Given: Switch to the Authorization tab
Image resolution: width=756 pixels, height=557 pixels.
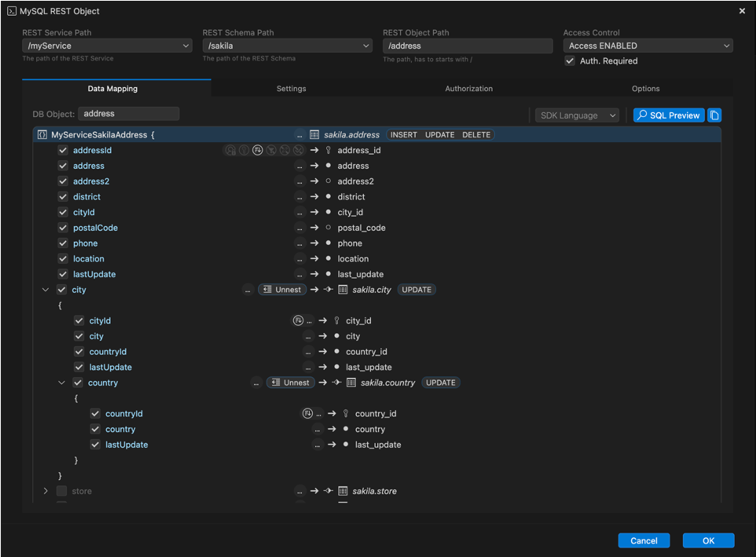Looking at the screenshot, I should (x=468, y=89).
